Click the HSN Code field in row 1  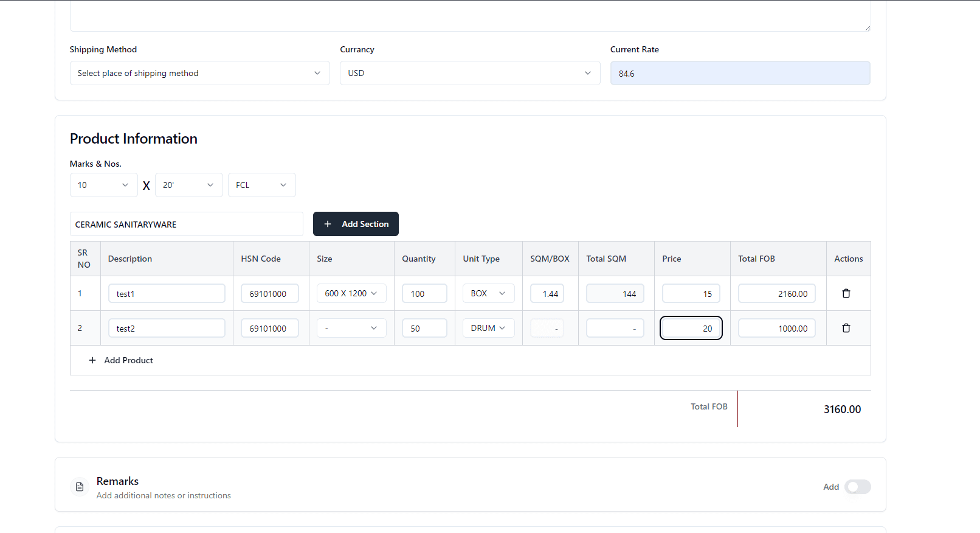coord(270,293)
